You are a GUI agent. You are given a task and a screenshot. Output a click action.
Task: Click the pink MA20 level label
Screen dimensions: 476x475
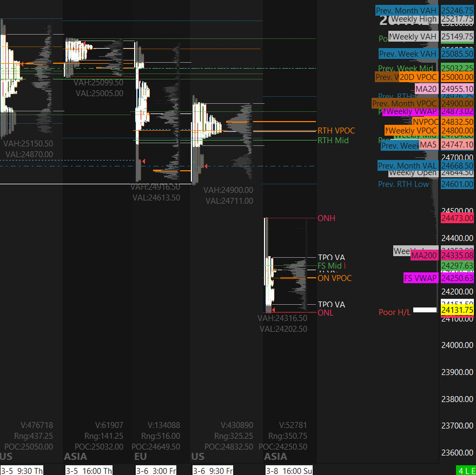426,89
